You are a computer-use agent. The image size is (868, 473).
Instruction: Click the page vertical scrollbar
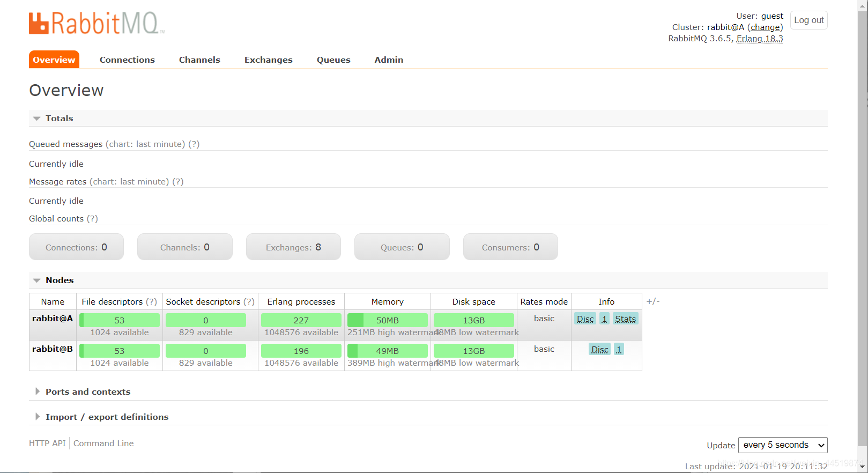[862, 228]
